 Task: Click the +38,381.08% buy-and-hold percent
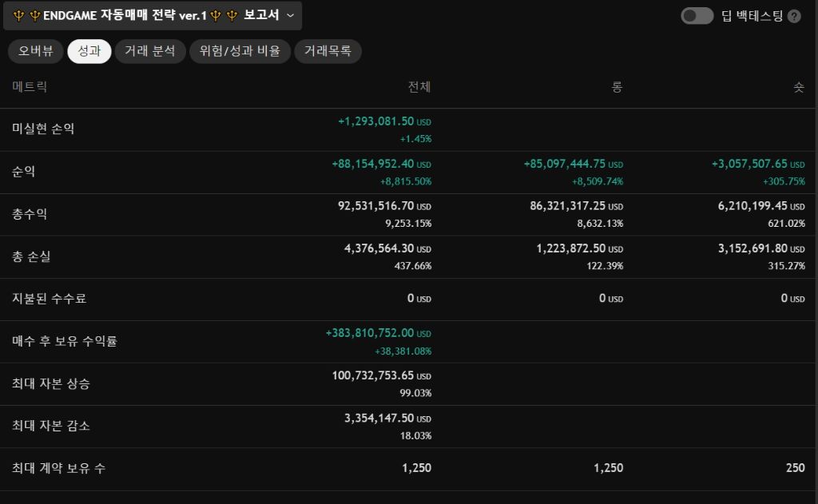[403, 351]
